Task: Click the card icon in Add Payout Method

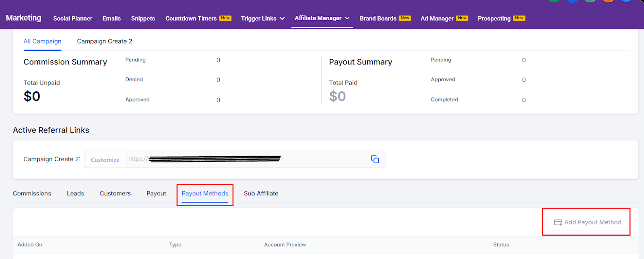Action: pyautogui.click(x=558, y=222)
